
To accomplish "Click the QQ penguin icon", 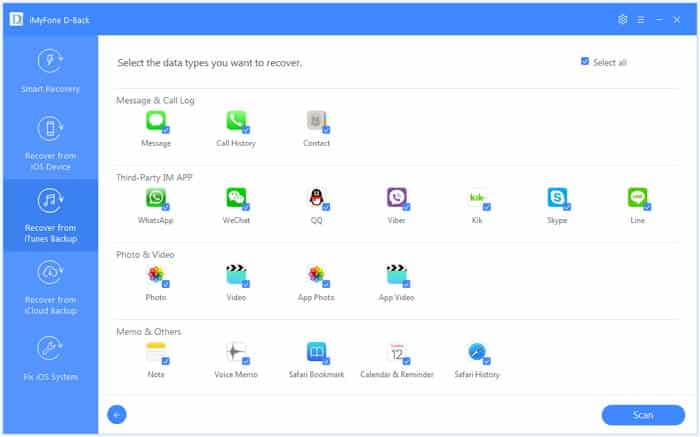I will [x=316, y=197].
